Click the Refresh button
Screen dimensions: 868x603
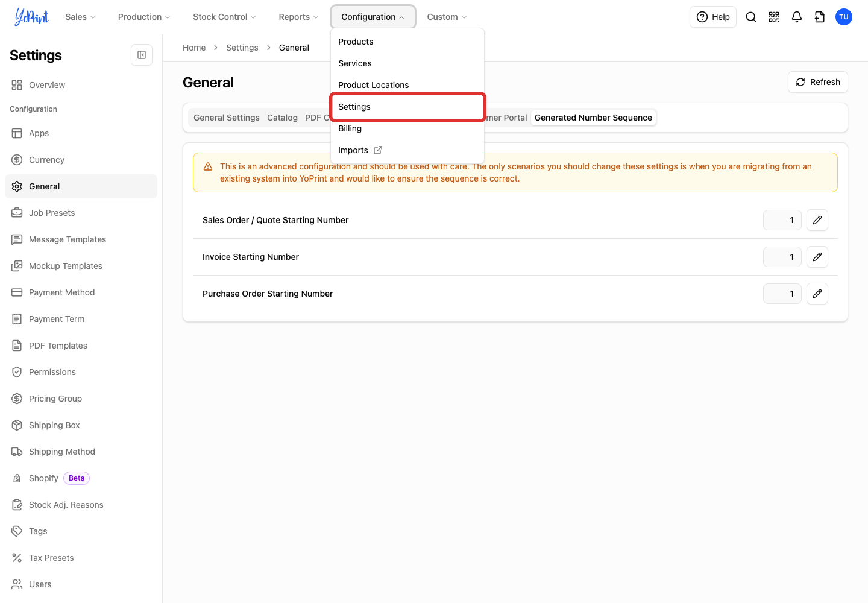click(818, 82)
